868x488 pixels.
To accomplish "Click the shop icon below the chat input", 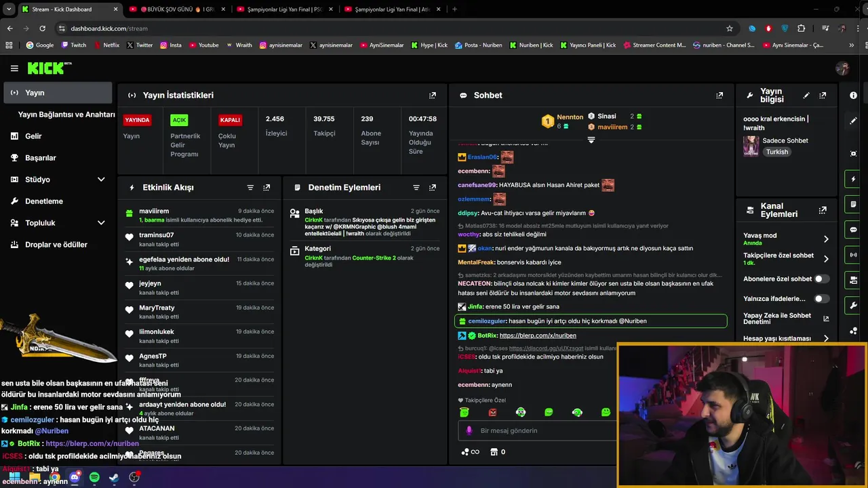I will 494,452.
